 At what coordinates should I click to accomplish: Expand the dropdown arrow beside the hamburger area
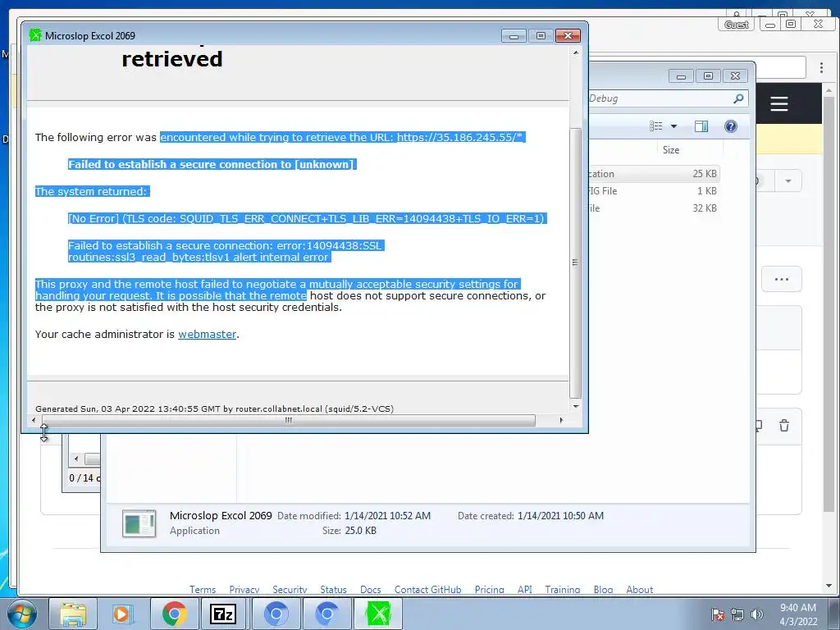pos(787,181)
